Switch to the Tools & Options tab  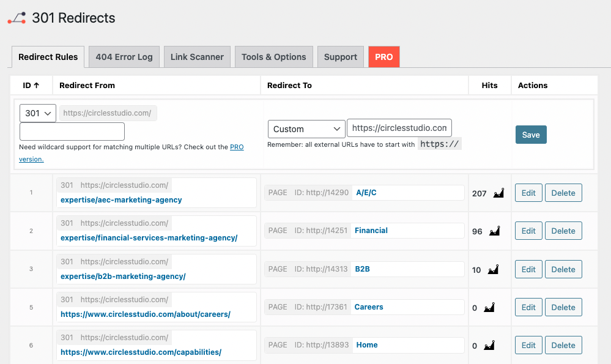(273, 56)
